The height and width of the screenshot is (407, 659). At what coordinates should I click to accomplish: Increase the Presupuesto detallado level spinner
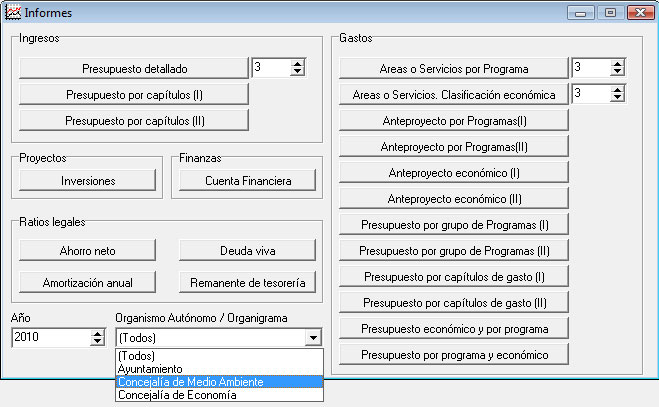(298, 63)
